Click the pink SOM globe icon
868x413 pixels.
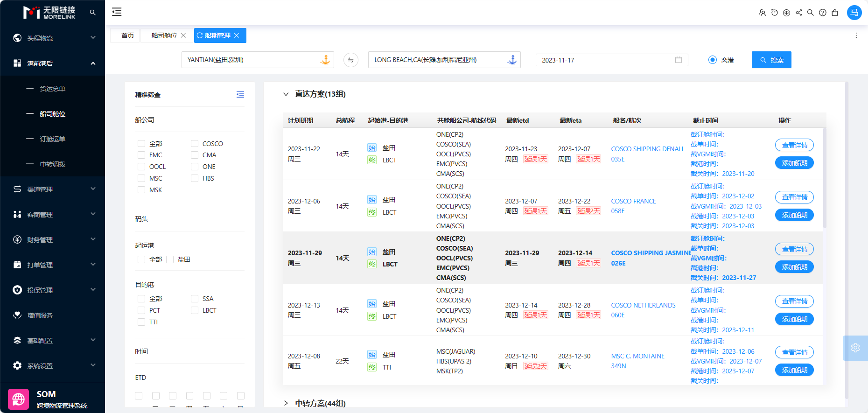[18, 399]
